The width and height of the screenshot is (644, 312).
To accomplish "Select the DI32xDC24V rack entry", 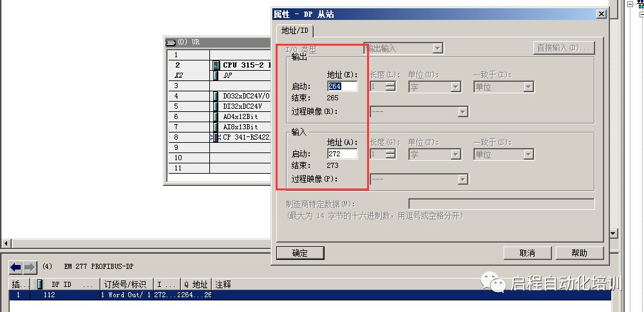I will pyautogui.click(x=242, y=106).
